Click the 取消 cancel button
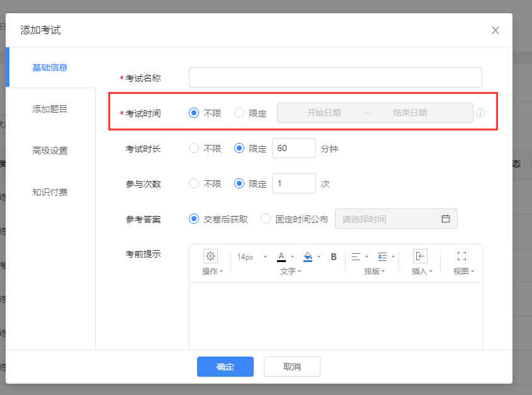This screenshot has width=532, height=395. tap(291, 366)
